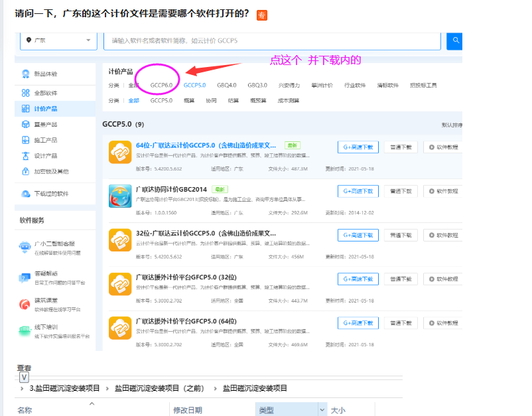This screenshot has width=532, height=416.
Task: Open 64位-广联达云计价GCCP5.0 title link
Action: (x=206, y=145)
